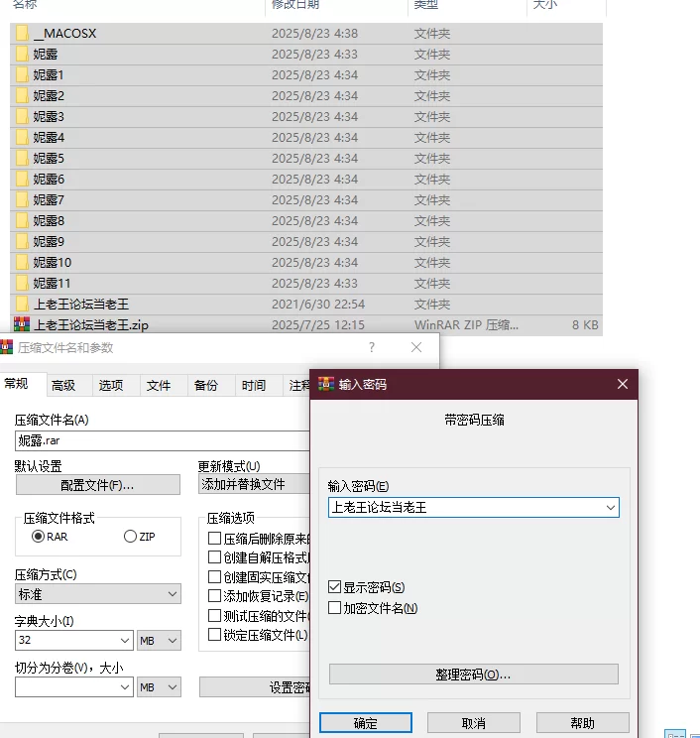Click the 设置密码 button

click(x=255, y=686)
